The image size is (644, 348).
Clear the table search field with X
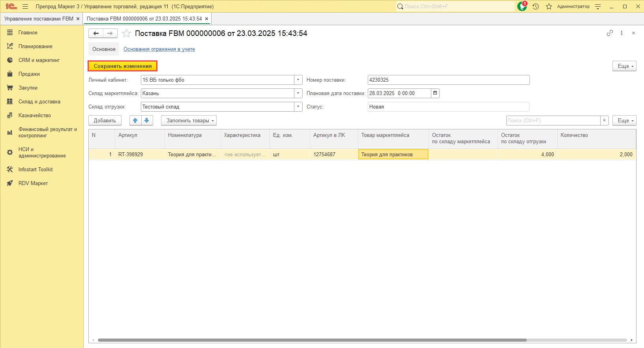[x=604, y=121]
